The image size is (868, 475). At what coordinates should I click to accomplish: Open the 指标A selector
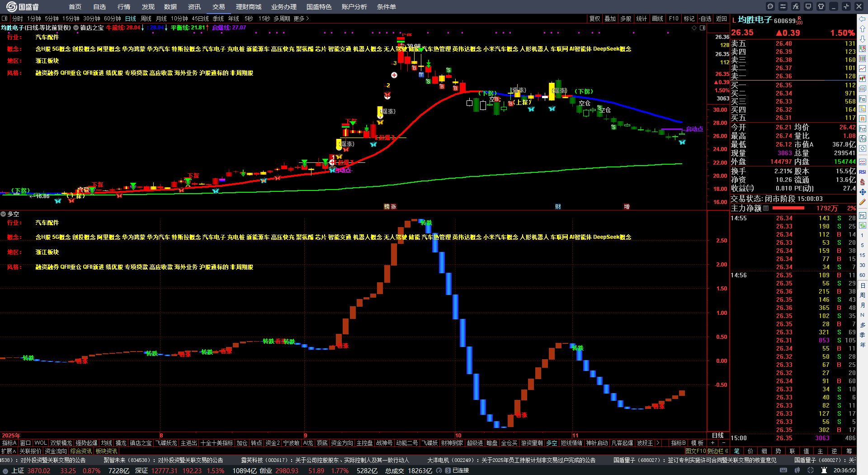[x=9, y=443]
